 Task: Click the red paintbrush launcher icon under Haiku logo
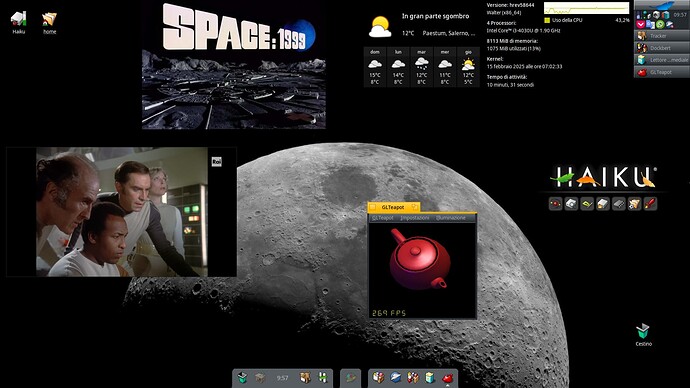click(x=650, y=204)
